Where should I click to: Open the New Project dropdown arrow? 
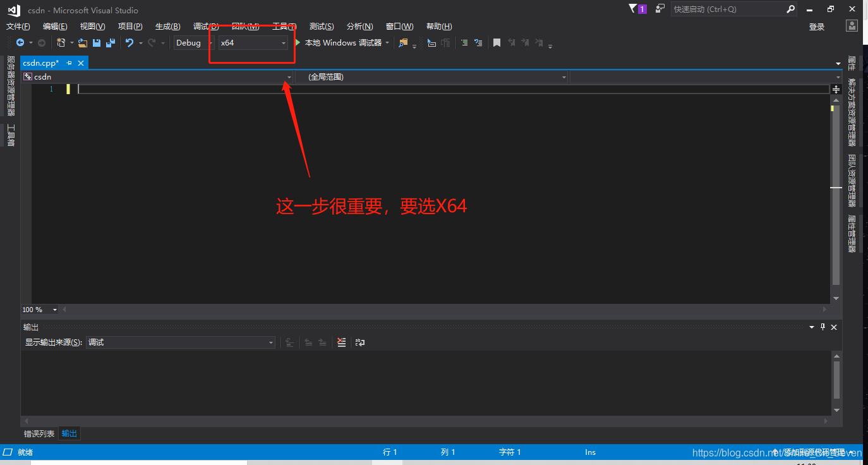click(71, 43)
